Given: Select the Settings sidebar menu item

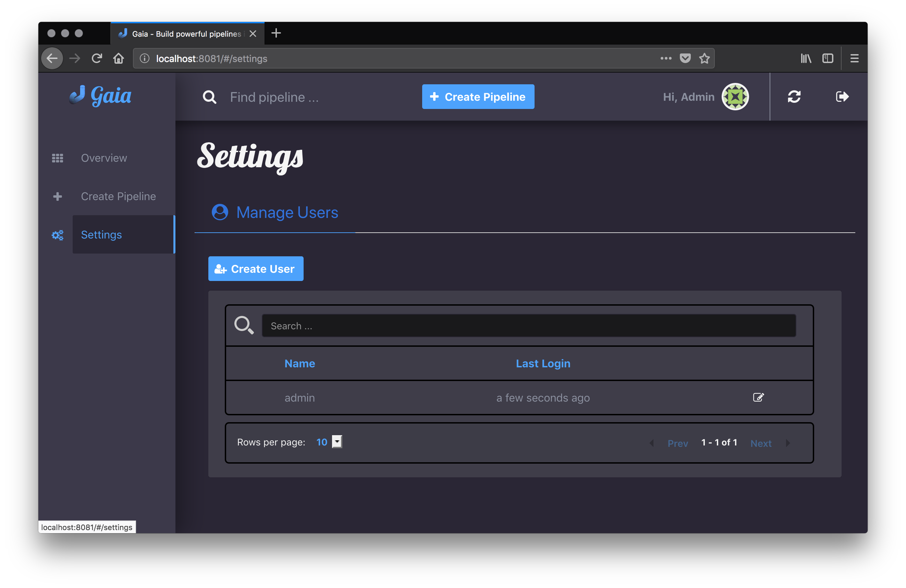Looking at the screenshot, I should pyautogui.click(x=124, y=234).
